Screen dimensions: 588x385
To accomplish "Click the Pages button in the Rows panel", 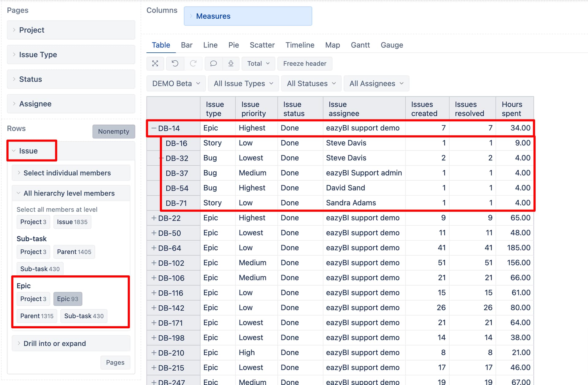I will [115, 362].
